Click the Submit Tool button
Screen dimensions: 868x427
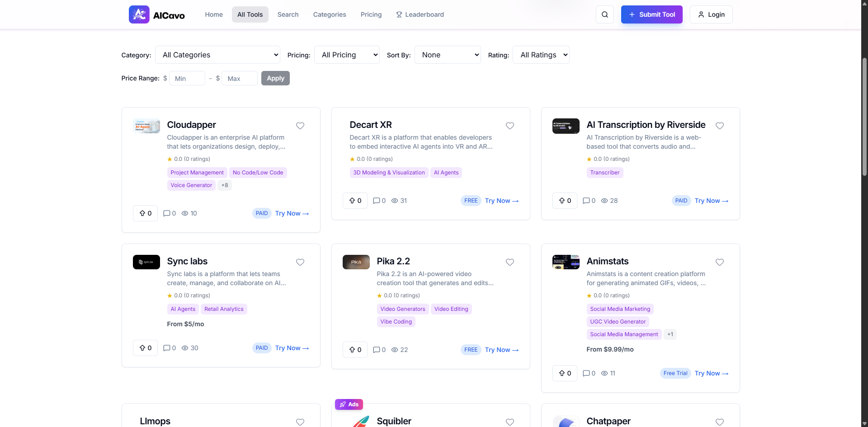click(652, 14)
